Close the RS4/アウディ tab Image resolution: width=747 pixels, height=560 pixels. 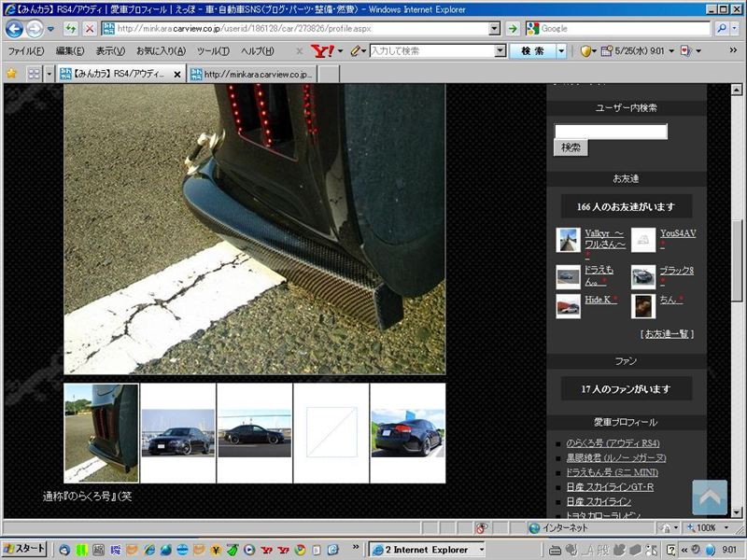click(x=177, y=75)
